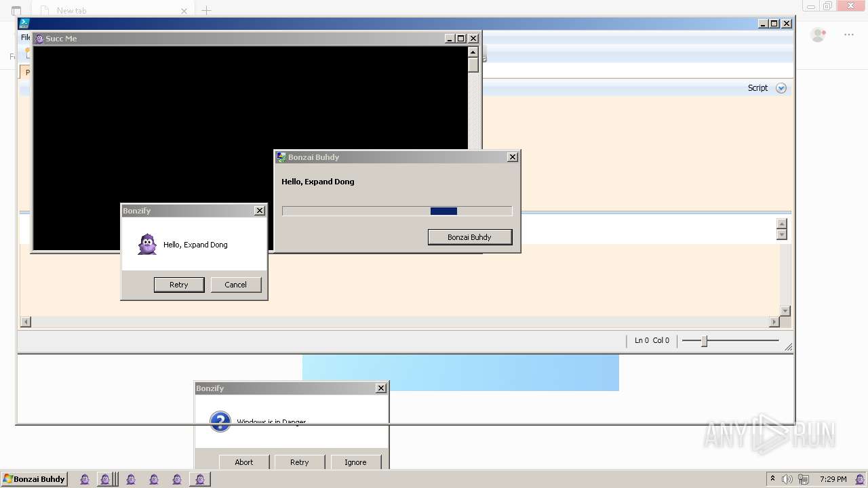The image size is (868, 488).
Task: Open the File menu in PowerShell ISE
Action: [25, 37]
